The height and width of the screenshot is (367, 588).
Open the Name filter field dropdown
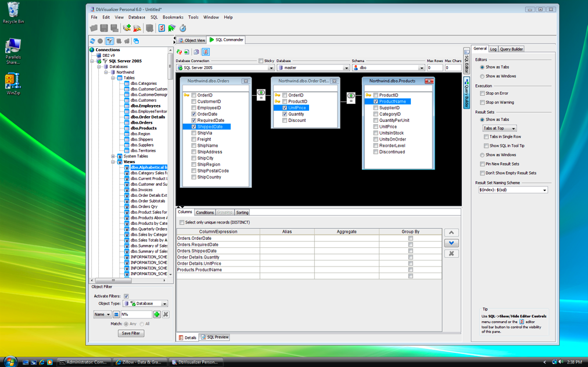click(x=102, y=315)
